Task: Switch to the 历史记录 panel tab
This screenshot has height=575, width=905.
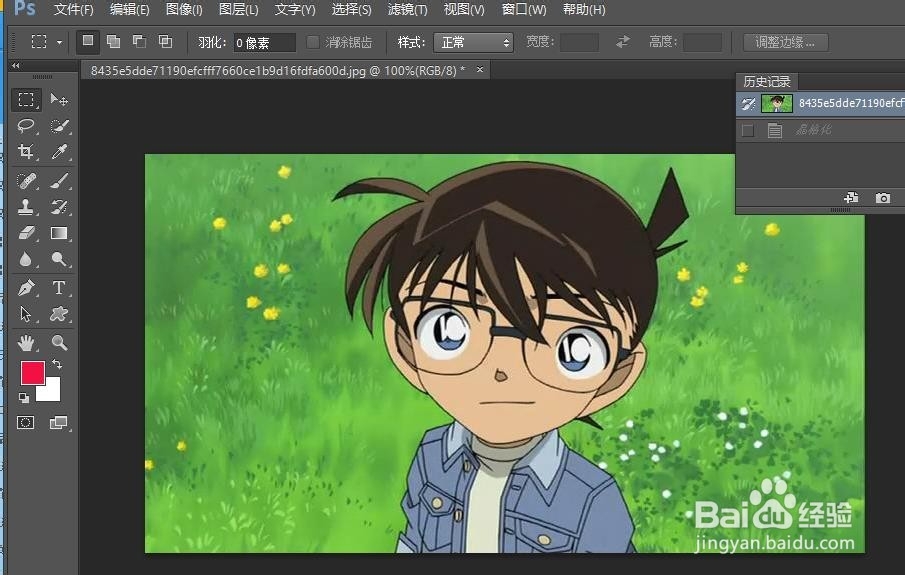Action: coord(766,81)
